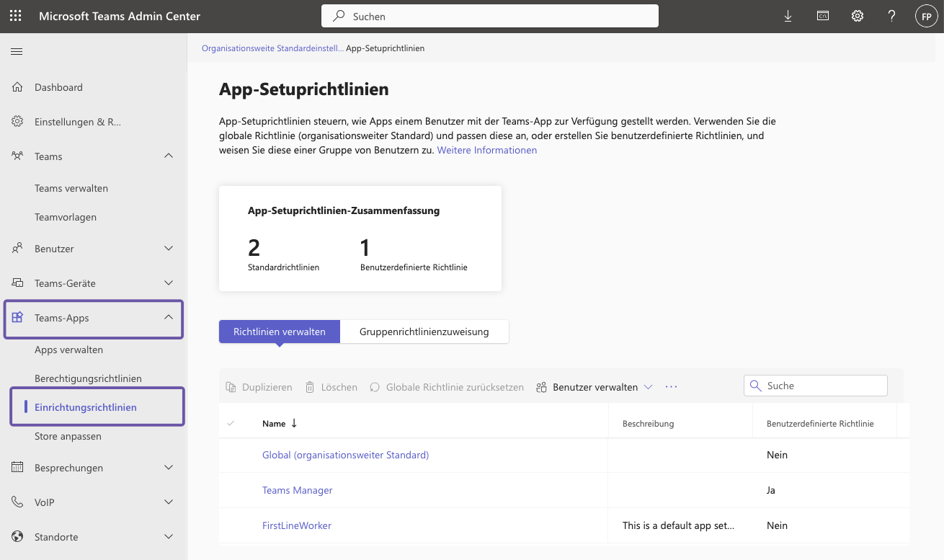
Task: Click the 'Nein' cell in FirstLineWorker row
Action: 777,525
